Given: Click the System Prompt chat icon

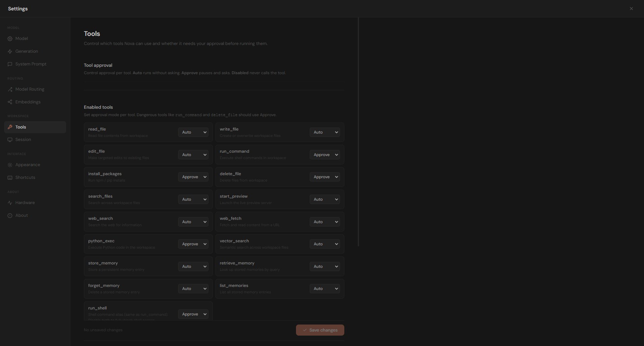Looking at the screenshot, I should coord(10,64).
